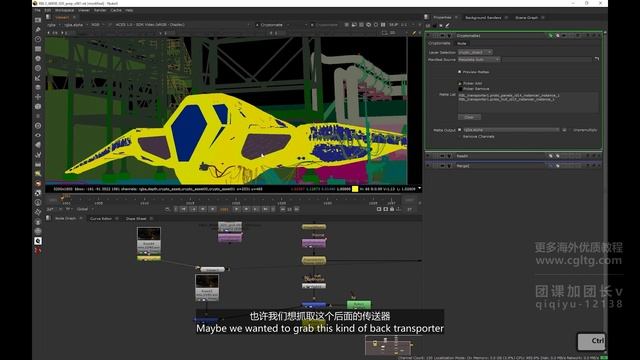Open the Image nodes toolbar menu
The image size is (640, 360).
[38, 20]
